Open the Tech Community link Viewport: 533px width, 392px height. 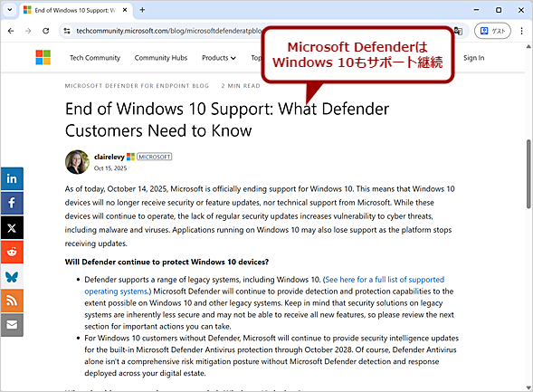95,58
